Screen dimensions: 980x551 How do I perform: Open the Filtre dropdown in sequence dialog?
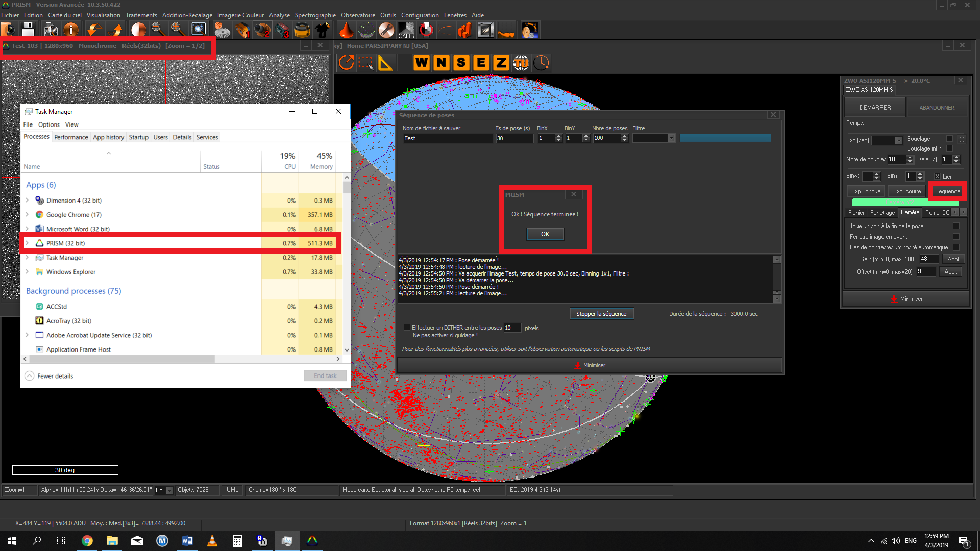[x=671, y=138]
